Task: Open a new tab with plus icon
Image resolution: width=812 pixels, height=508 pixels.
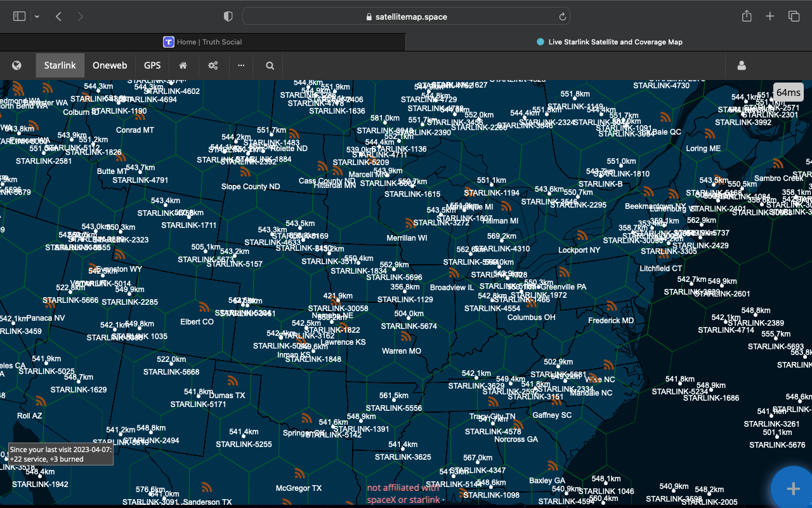Action: (770, 17)
